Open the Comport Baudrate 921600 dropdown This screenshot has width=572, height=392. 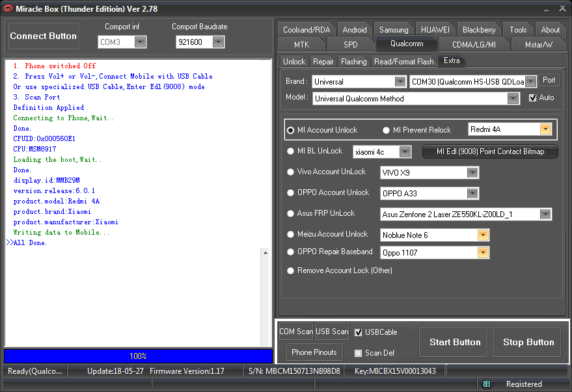coord(218,42)
